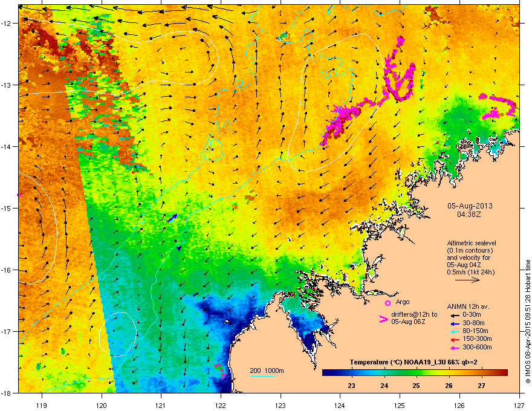This screenshot has width=532, height=411.
Task: Click the dark blue end of temperature colorbar
Action: [326, 373]
